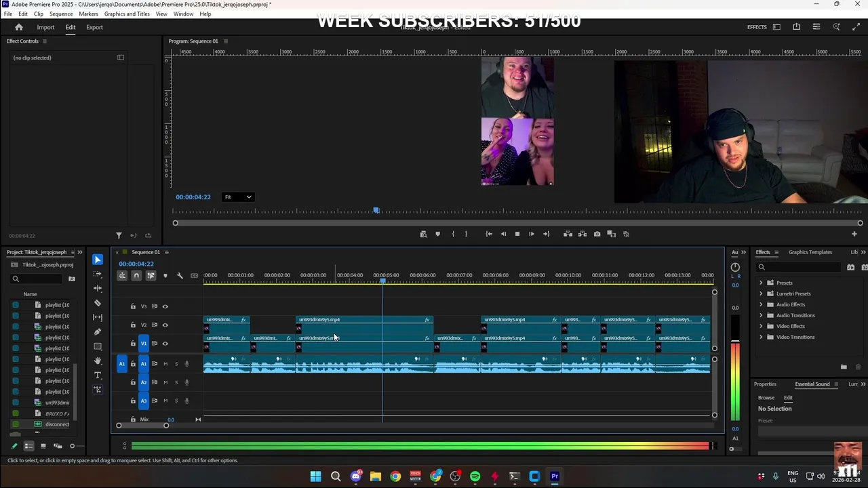Open Spotify from the taskbar
The height and width of the screenshot is (488, 868).
point(475,476)
